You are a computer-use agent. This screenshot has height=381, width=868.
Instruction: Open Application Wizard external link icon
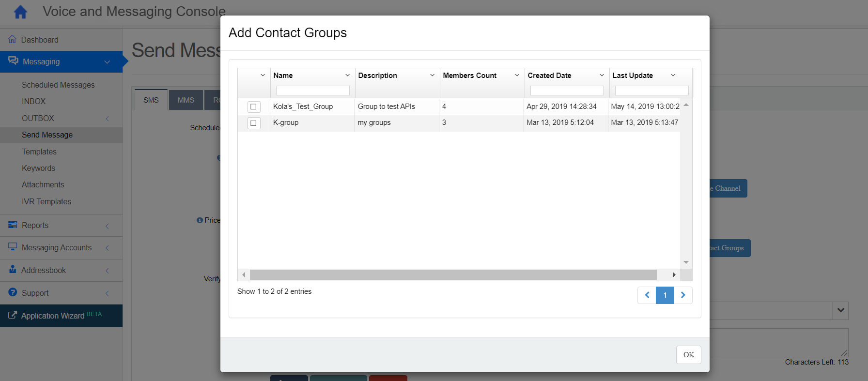(x=13, y=315)
